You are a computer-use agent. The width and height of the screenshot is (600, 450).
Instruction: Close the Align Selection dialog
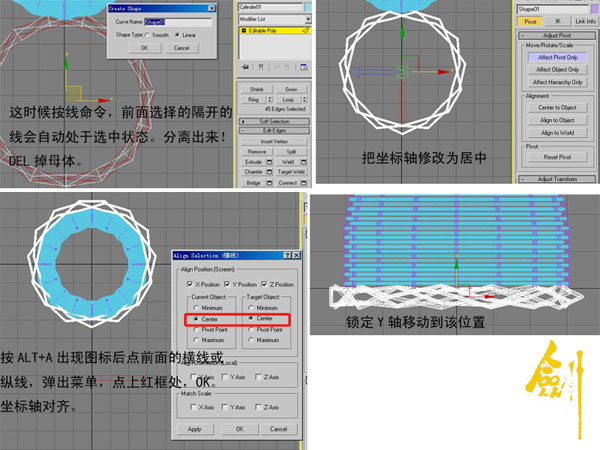[296, 255]
